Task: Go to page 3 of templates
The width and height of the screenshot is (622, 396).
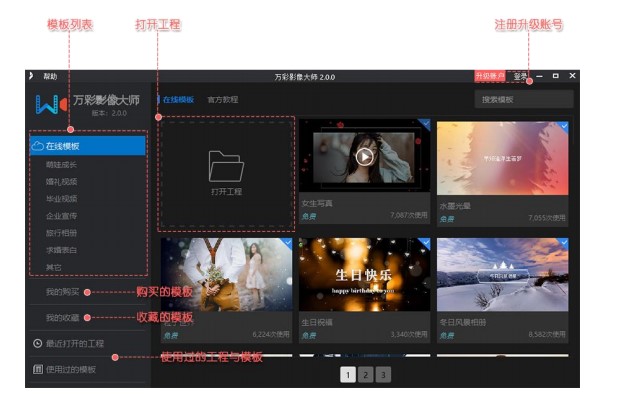Action: click(383, 375)
